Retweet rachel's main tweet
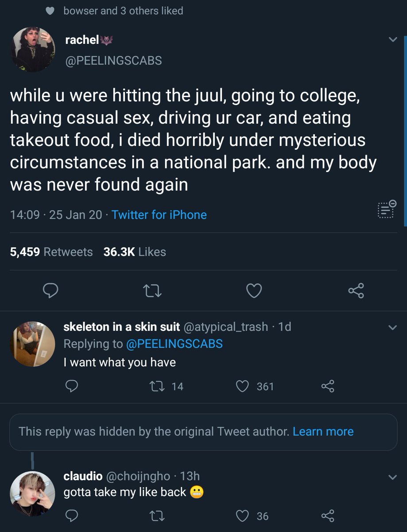The height and width of the screenshot is (532, 407). tap(153, 291)
